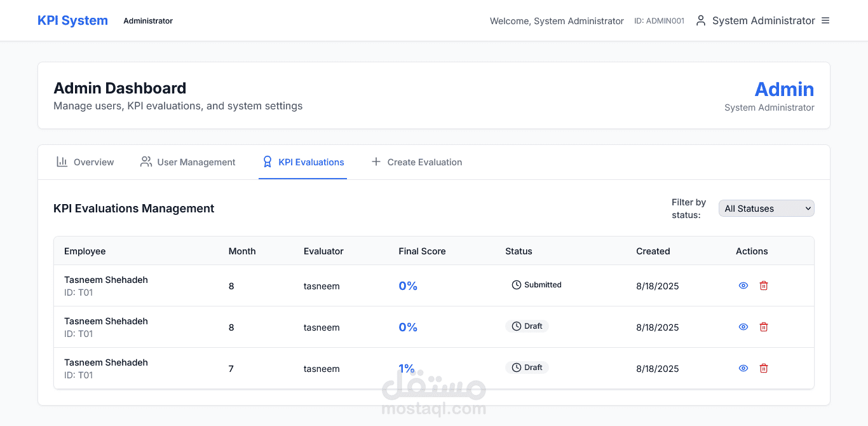Click the Final Score column header
The image size is (868, 426).
click(x=422, y=251)
